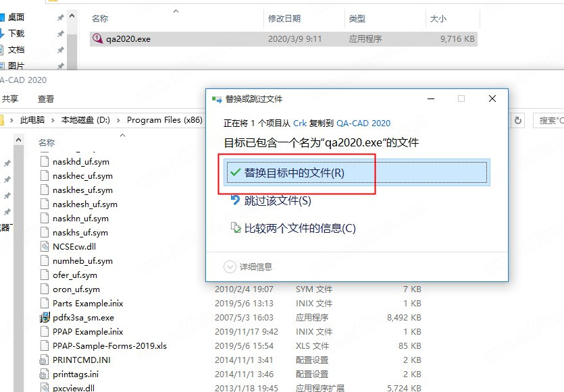Select file naskhesh_uf.sym

[85, 204]
